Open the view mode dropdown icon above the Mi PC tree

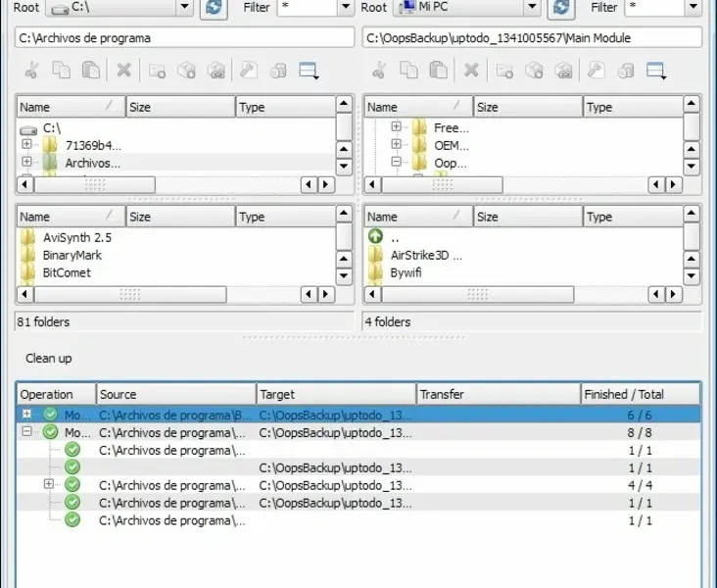pyautogui.click(x=656, y=71)
